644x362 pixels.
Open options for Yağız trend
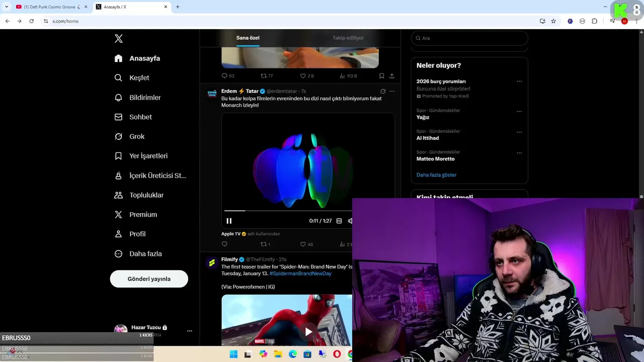click(519, 112)
